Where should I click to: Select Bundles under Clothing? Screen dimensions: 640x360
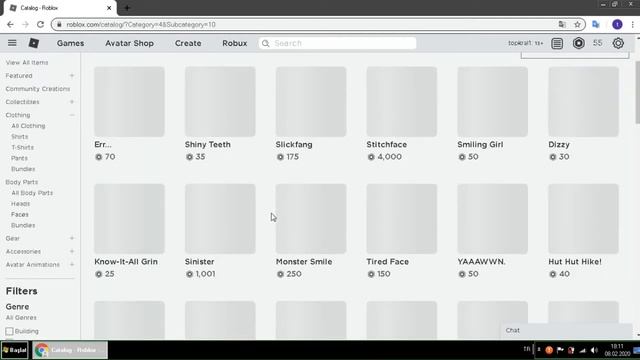click(x=23, y=169)
